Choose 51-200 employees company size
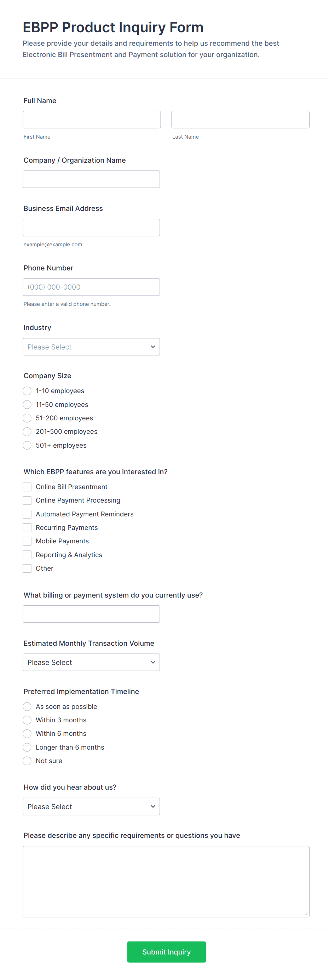The width and height of the screenshot is (329, 980). point(27,418)
